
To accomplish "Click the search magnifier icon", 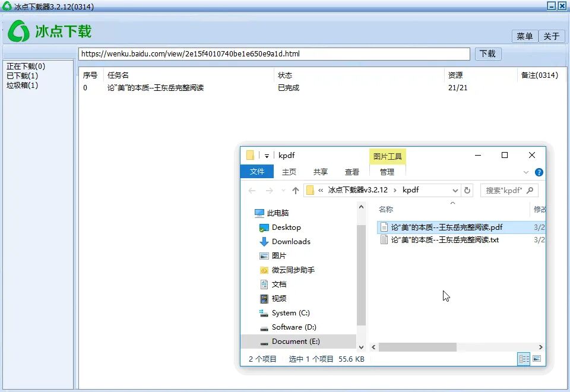I will pos(530,190).
